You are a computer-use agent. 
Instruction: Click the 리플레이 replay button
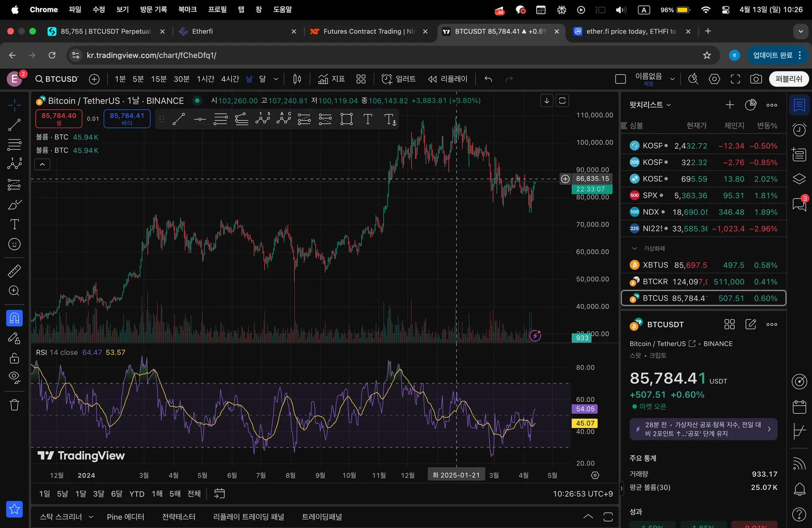448,79
